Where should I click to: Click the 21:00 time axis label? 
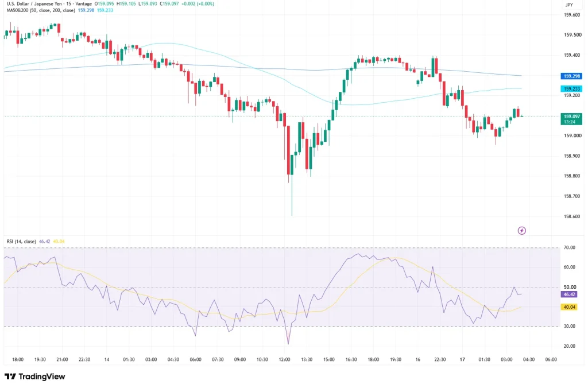(62, 359)
